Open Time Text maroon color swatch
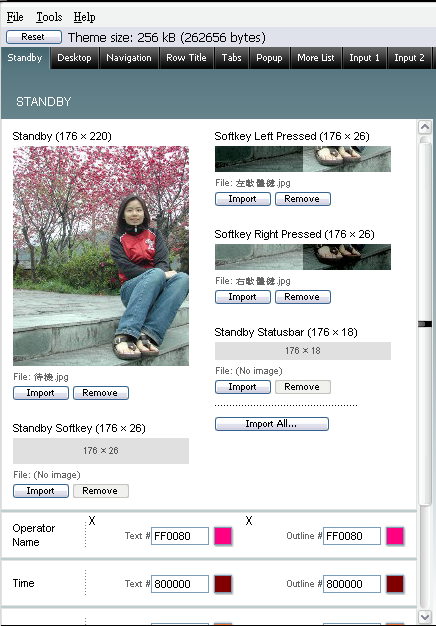The height and width of the screenshot is (626, 436). click(x=223, y=584)
